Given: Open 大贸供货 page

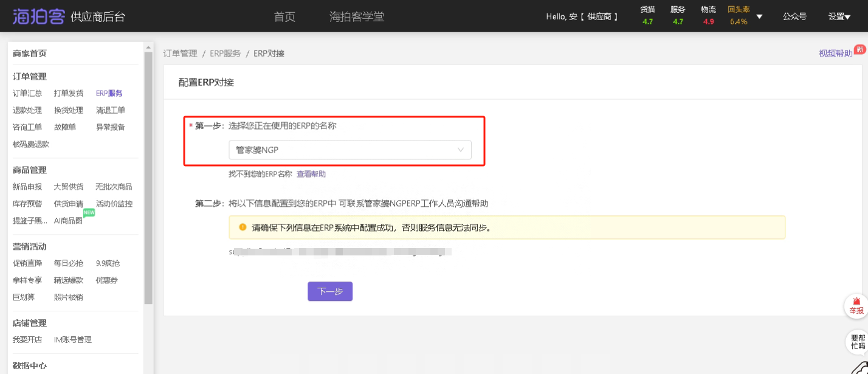Looking at the screenshot, I should [69, 187].
